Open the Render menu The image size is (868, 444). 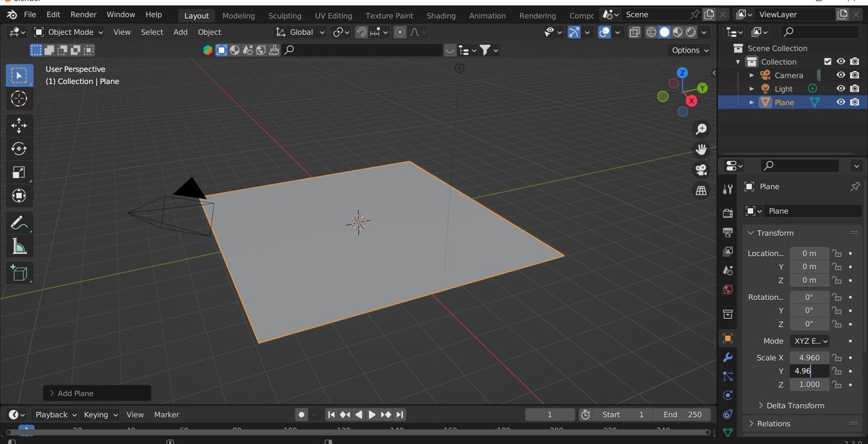[83, 14]
